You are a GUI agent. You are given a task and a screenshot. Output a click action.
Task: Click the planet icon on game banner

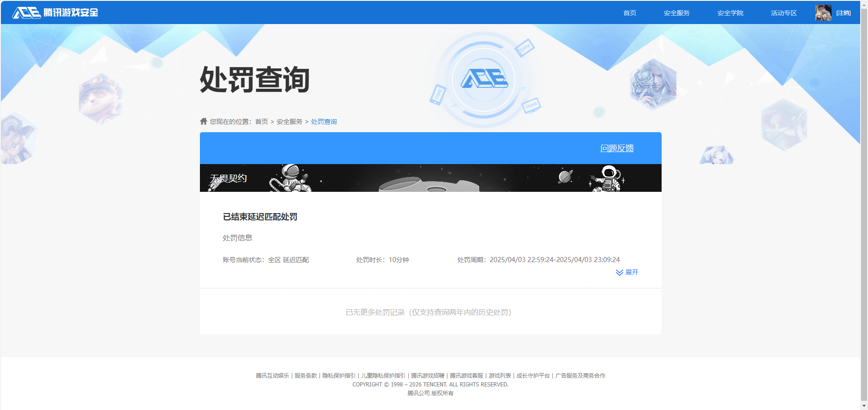click(x=565, y=176)
